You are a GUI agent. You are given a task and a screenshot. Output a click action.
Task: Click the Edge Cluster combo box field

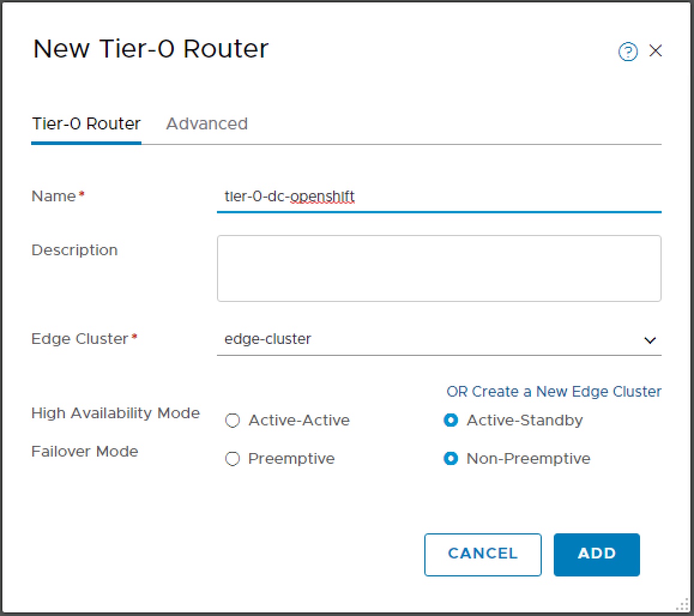point(420,339)
